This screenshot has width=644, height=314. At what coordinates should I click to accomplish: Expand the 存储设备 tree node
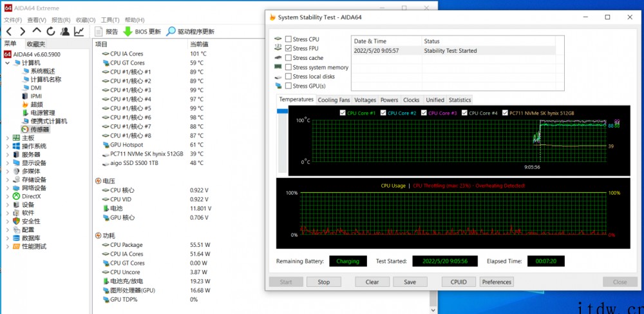click(x=7, y=180)
